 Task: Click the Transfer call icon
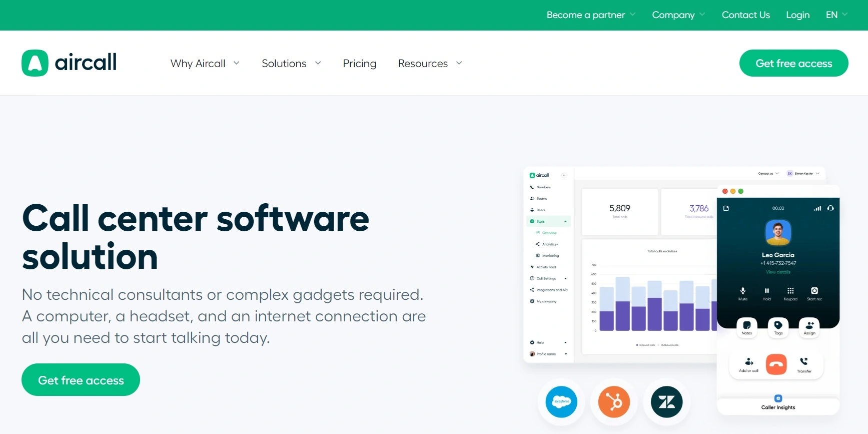tap(804, 362)
